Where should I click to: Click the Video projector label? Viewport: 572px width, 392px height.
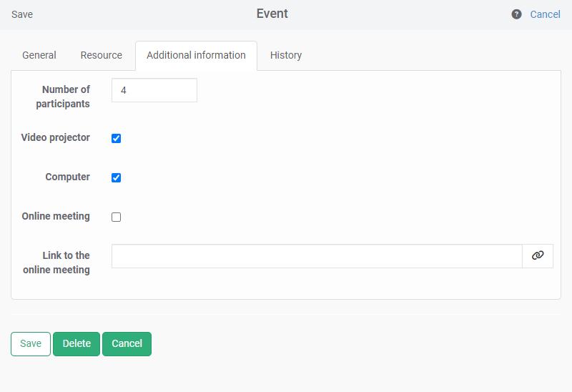(56, 137)
